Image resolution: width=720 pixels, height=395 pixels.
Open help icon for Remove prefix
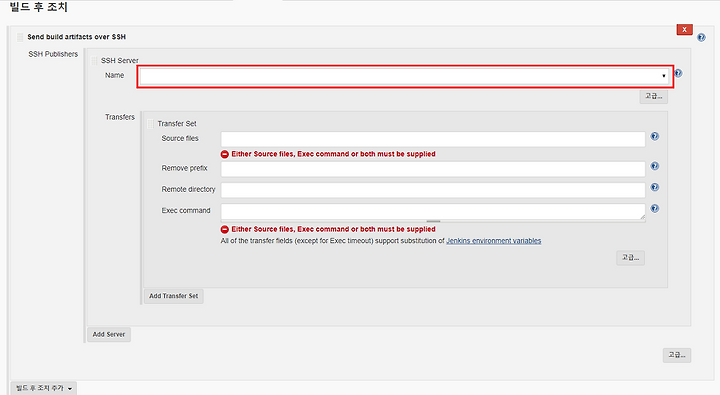tap(655, 166)
